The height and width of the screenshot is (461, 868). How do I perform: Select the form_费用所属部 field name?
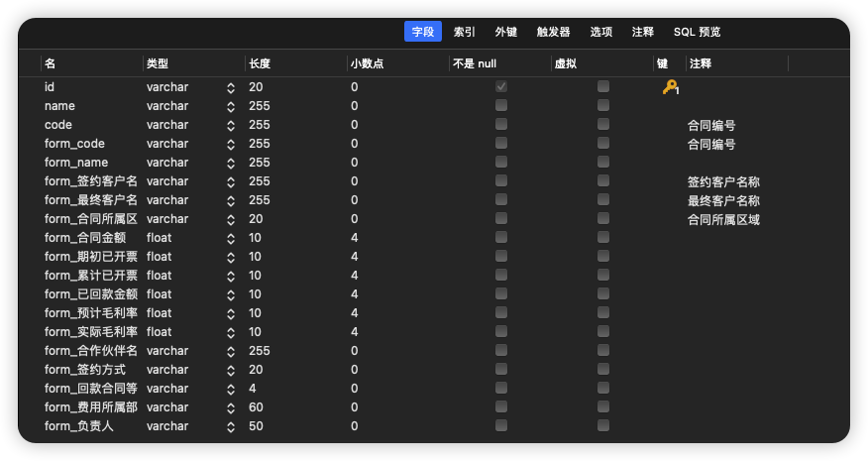91,407
